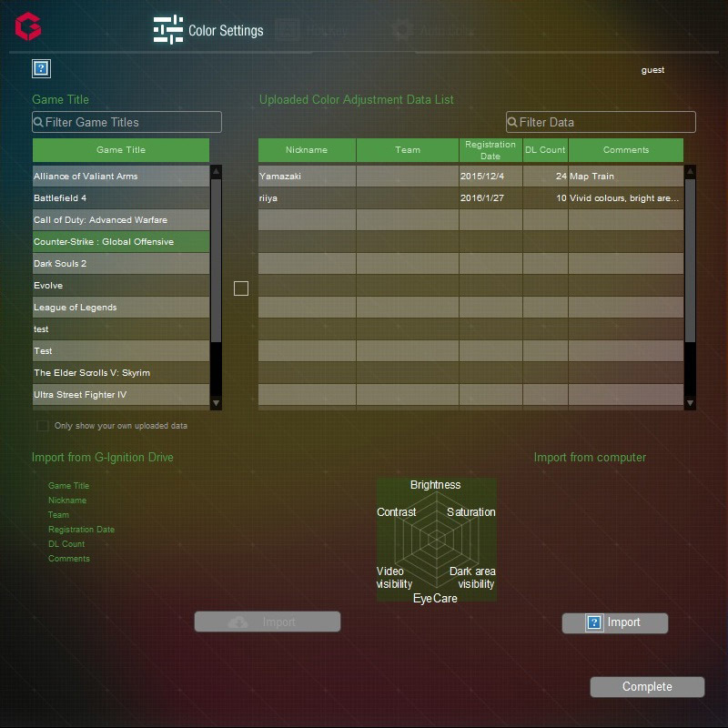Sort by the Nickname column header
Image resolution: width=728 pixels, height=728 pixels.
click(307, 150)
